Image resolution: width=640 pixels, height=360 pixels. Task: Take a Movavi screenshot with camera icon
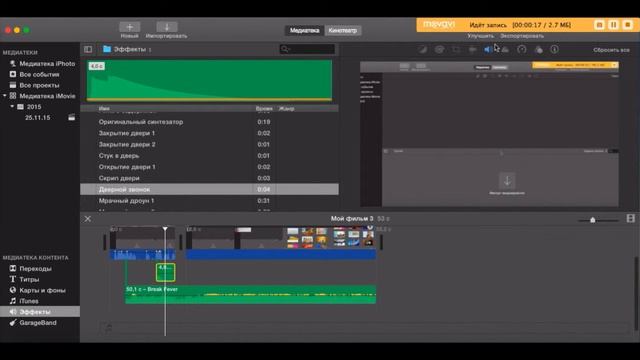click(x=599, y=25)
